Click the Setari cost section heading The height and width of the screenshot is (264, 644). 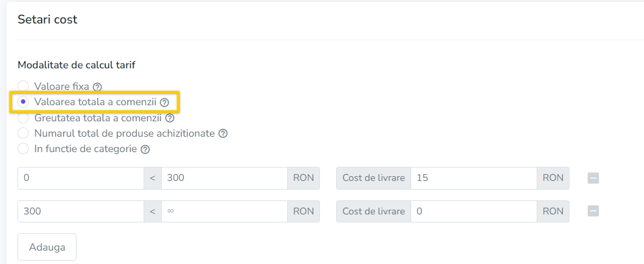tap(47, 19)
